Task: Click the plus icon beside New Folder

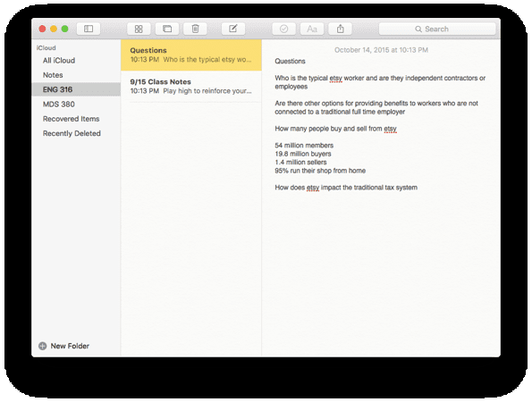Action: 42,346
